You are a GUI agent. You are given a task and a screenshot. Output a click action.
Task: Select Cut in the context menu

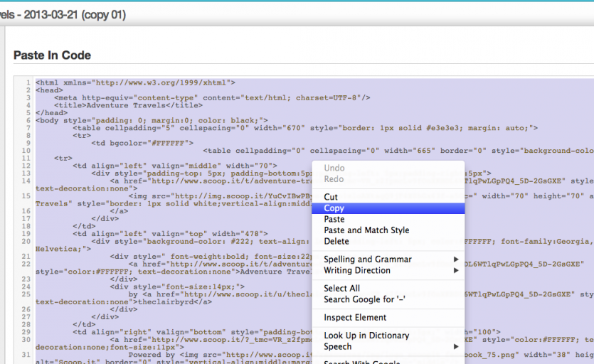(331, 197)
